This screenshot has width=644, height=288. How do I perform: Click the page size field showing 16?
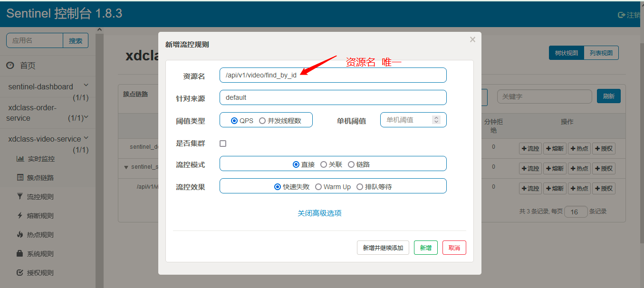[576, 211]
